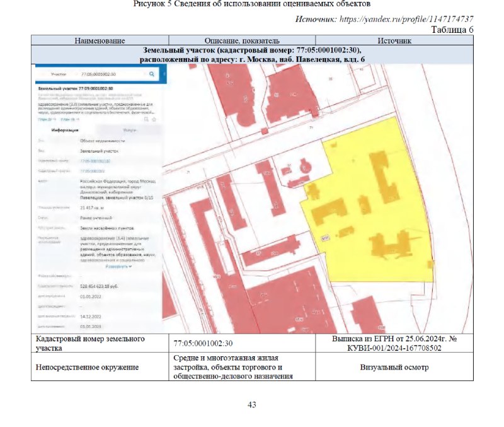Screen dimensions: 504x427
Task: Click the bookmark icon beside the star
Action: click(146, 119)
